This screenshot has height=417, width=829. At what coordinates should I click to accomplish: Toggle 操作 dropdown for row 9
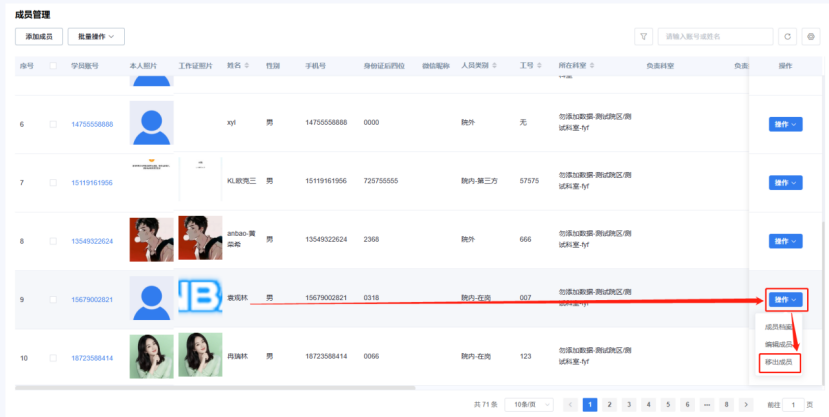(x=785, y=300)
